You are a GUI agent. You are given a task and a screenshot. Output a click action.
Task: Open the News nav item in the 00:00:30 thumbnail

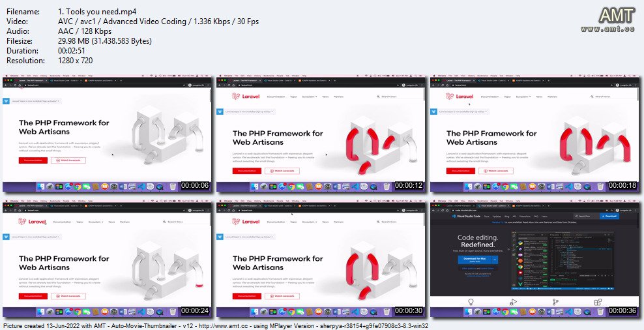[325, 222]
